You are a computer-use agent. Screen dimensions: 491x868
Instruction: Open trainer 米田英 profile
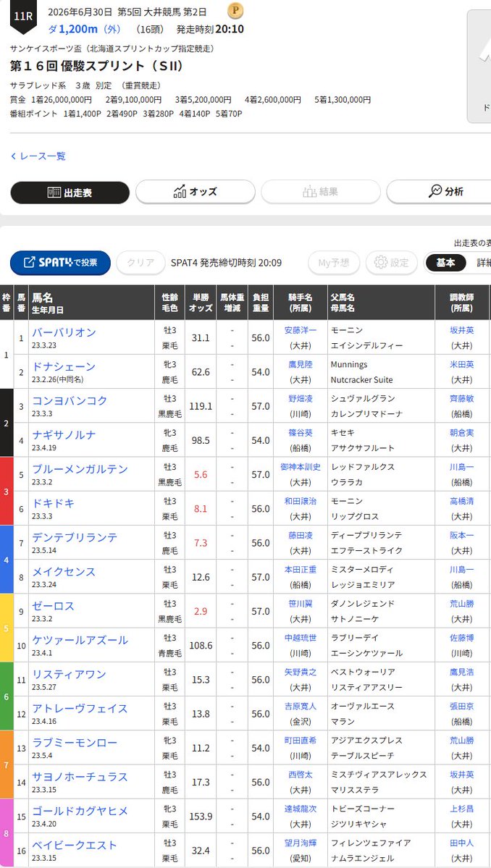click(461, 364)
